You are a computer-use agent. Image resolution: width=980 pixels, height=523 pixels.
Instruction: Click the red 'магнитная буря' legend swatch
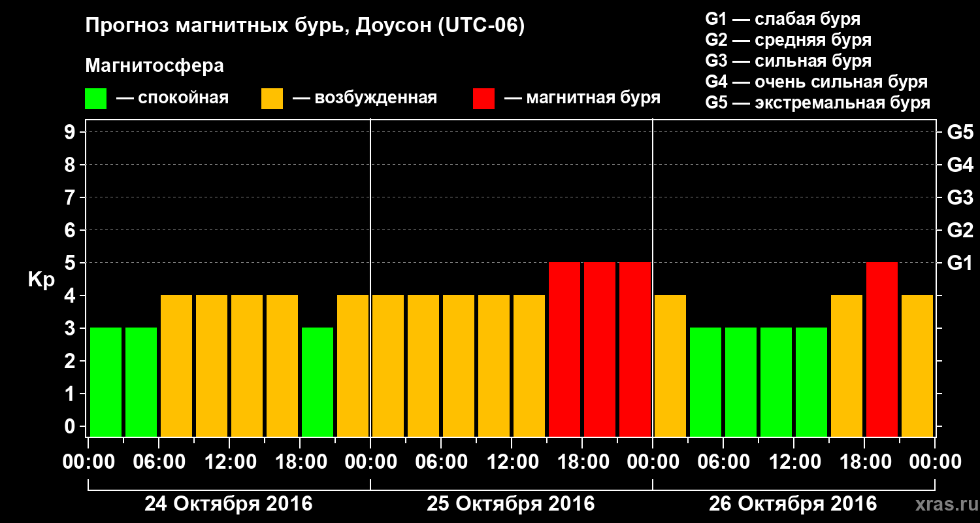pyautogui.click(x=483, y=99)
